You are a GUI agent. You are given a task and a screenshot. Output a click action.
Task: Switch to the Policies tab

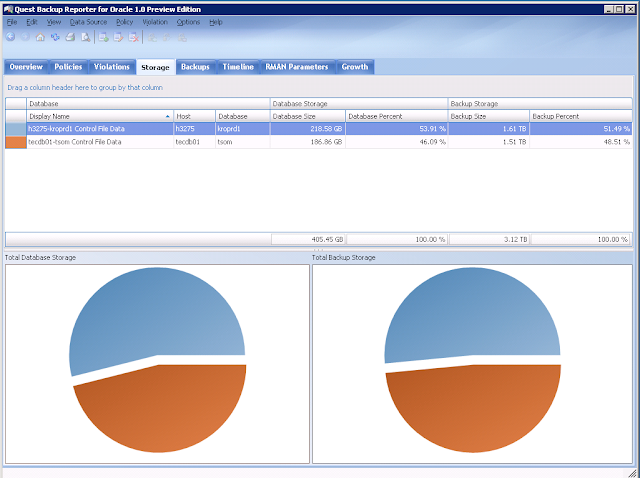[x=68, y=67]
